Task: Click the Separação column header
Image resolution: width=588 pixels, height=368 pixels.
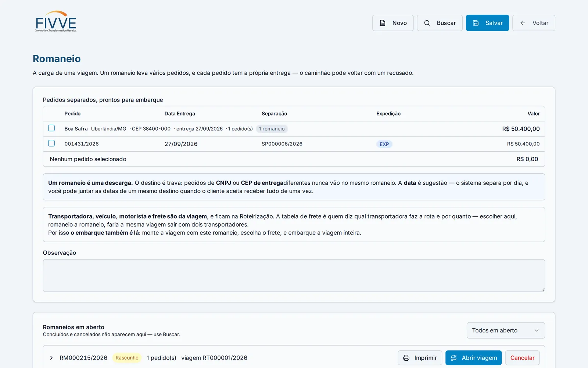Action: click(274, 114)
